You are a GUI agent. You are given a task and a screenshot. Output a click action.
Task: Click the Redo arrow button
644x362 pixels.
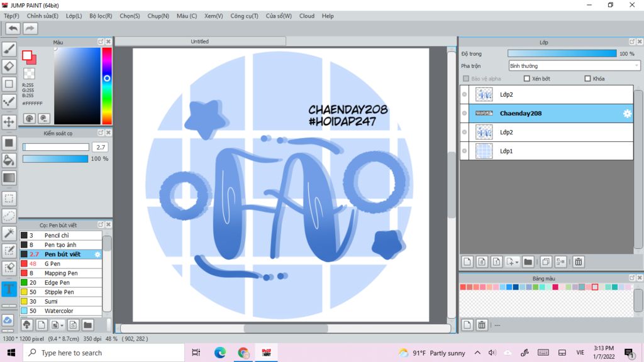point(30,28)
